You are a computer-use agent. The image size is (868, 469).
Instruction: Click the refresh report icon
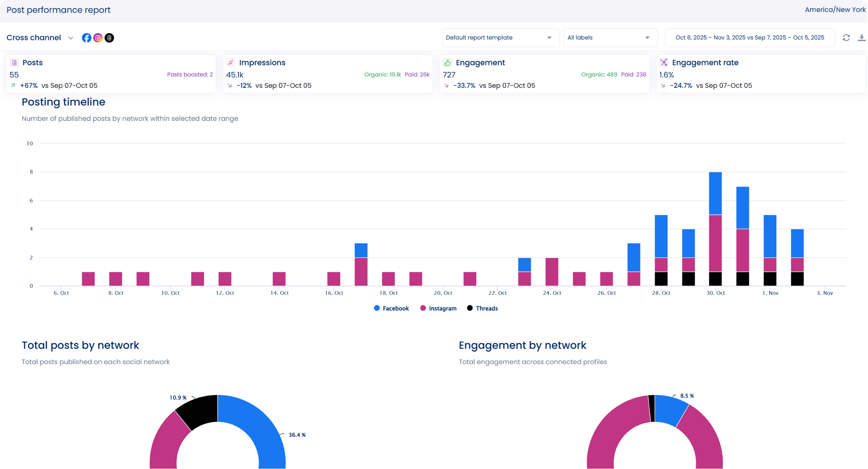846,38
